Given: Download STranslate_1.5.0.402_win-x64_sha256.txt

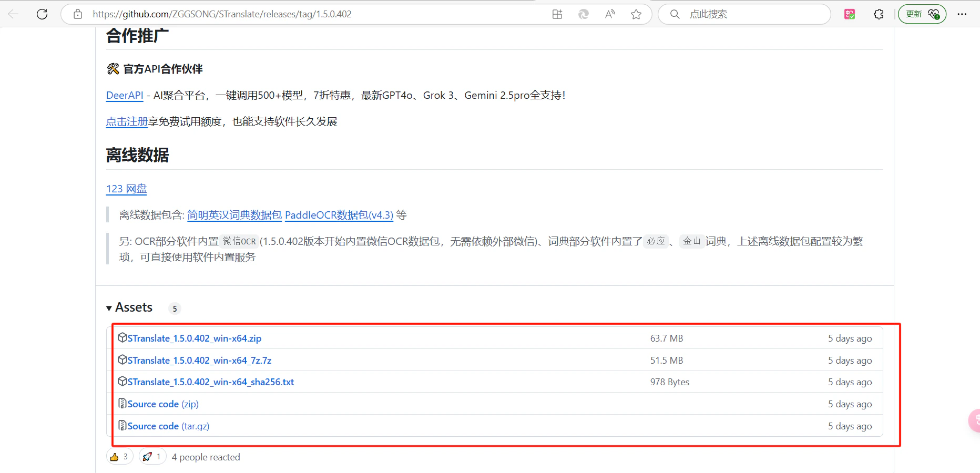Looking at the screenshot, I should pos(211,382).
